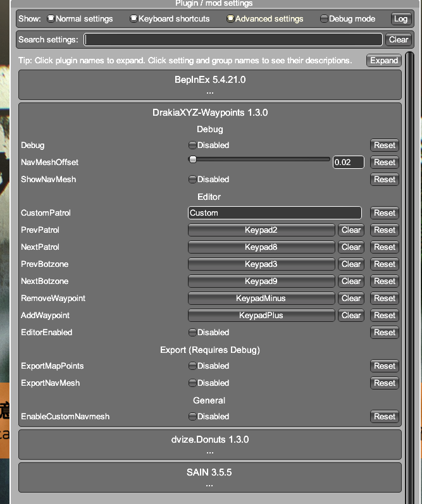
Task: Click the NavMeshOffset slider handle
Action: pos(192,160)
